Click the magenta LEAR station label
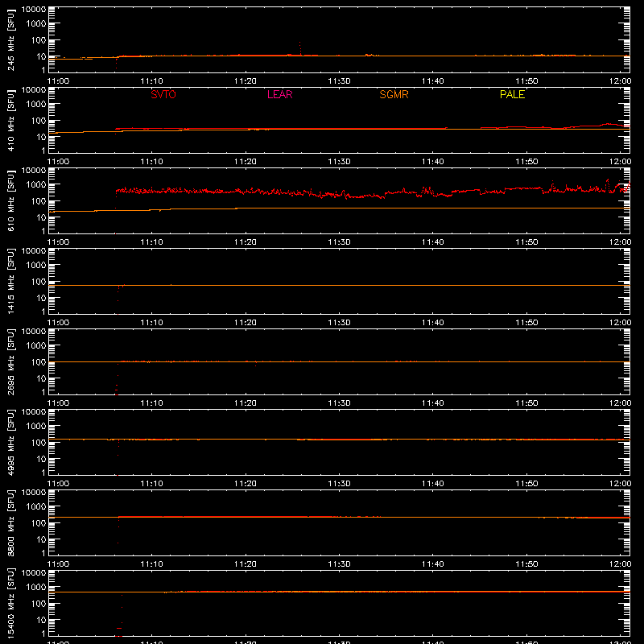Viewport: 644px width, 644px height. coord(279,94)
